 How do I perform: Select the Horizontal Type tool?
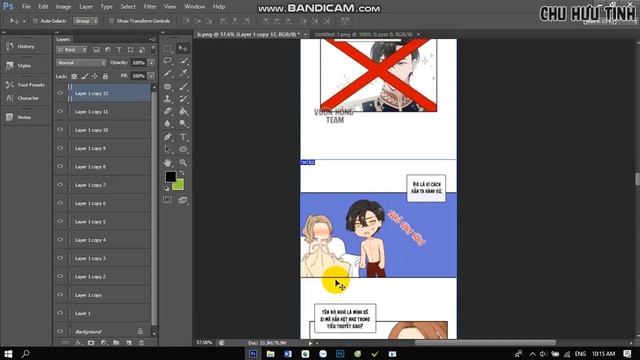(183, 137)
